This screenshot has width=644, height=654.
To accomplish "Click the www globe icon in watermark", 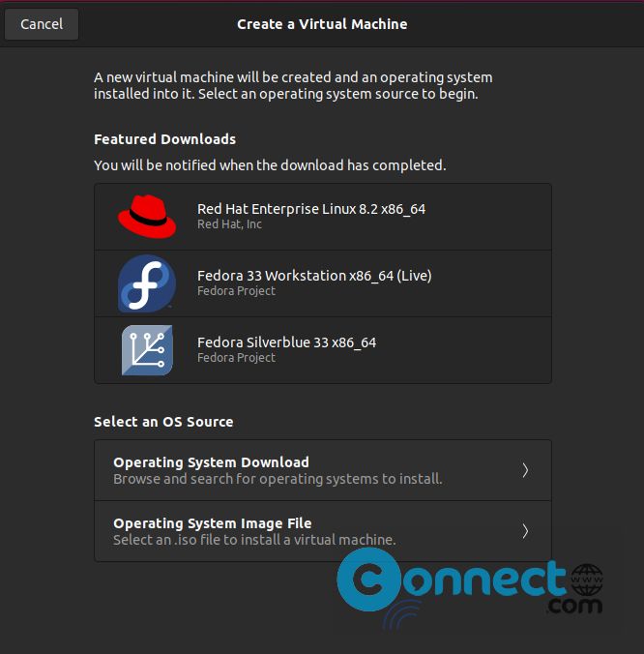I will pos(587,580).
